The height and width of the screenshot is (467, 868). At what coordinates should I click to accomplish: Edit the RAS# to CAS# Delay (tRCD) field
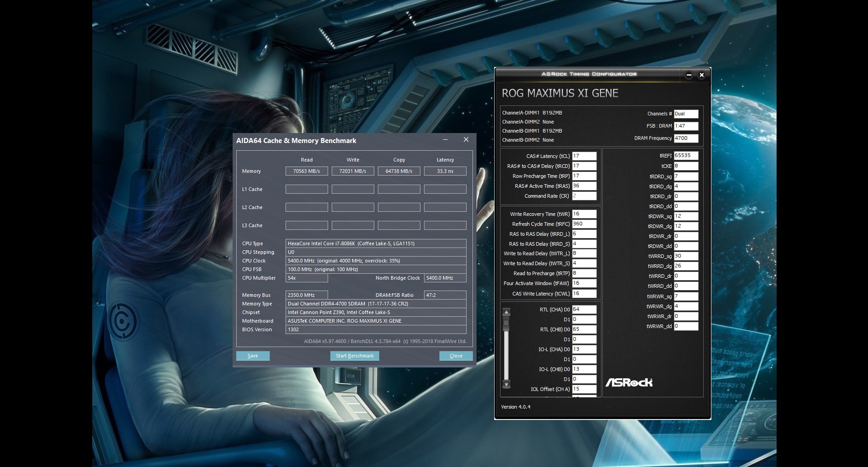pyautogui.click(x=584, y=166)
